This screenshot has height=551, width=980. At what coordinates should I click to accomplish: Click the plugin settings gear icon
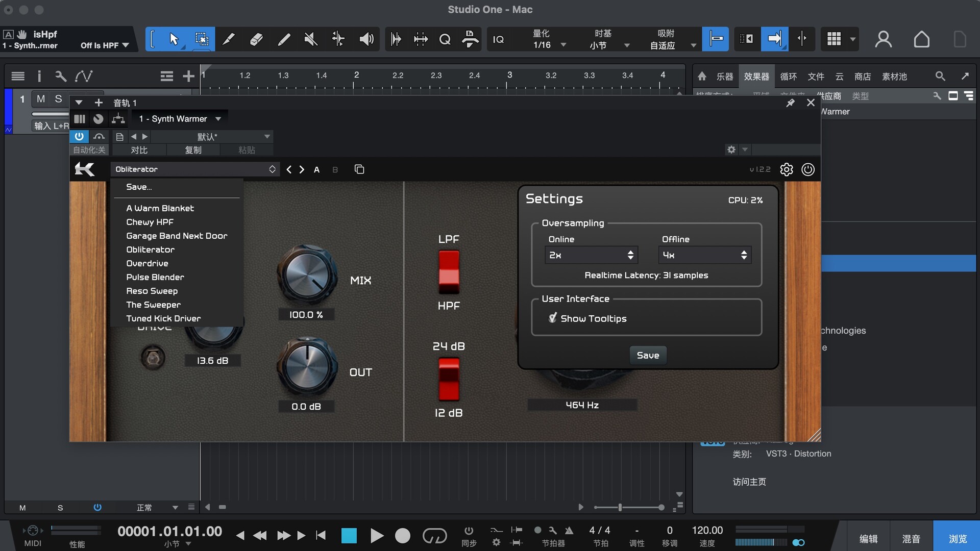(x=786, y=169)
